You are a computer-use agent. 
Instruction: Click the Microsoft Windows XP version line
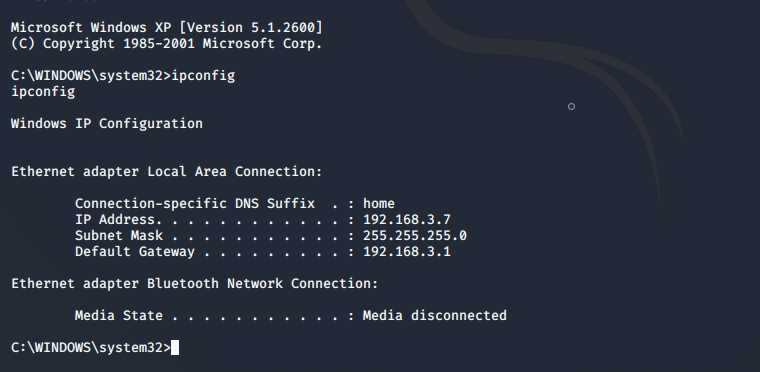pos(167,28)
